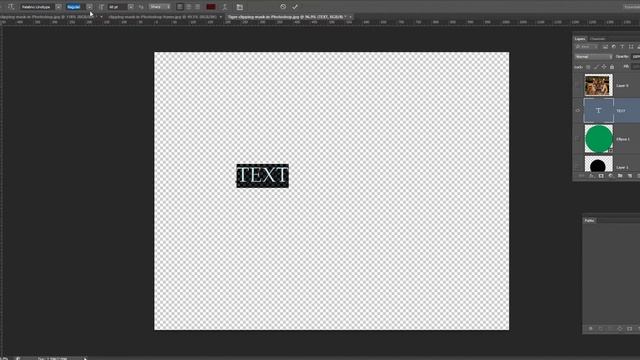
Task: Hide the TEXT layer eye icon
Action: [x=578, y=110]
